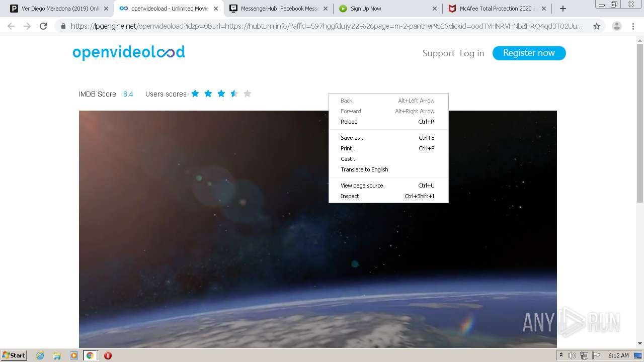Click the fourth half-filled score star
Screen dimensions: 644x362
pyautogui.click(x=234, y=94)
